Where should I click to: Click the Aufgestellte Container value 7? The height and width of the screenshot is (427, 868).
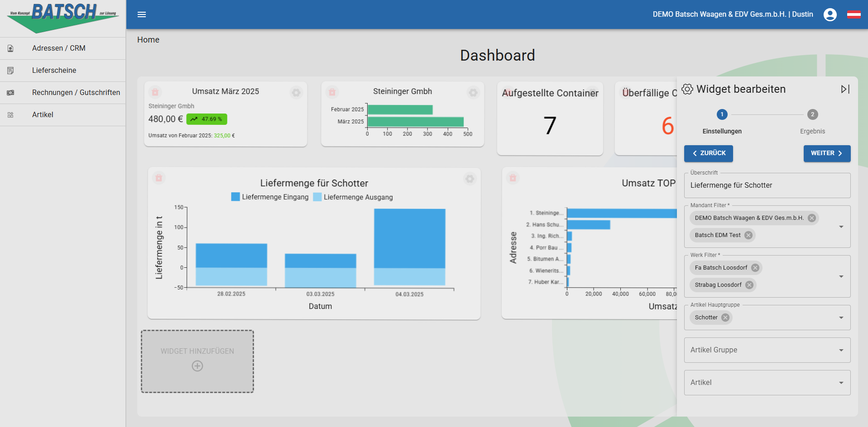point(550,126)
